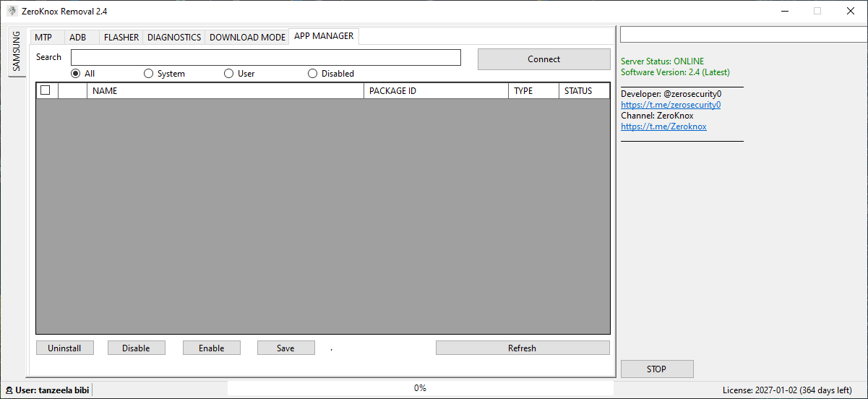Tick the select-all checkbox in table header
This screenshot has height=399, width=868.
pos(46,90)
